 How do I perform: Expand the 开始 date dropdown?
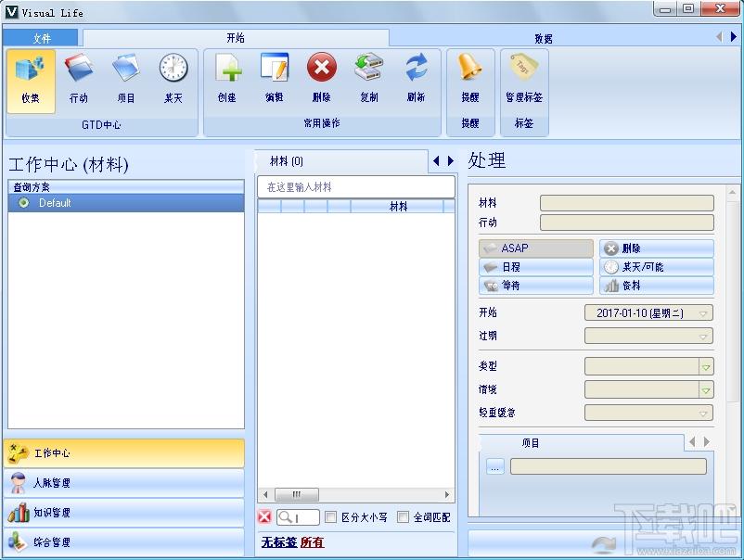point(704,313)
